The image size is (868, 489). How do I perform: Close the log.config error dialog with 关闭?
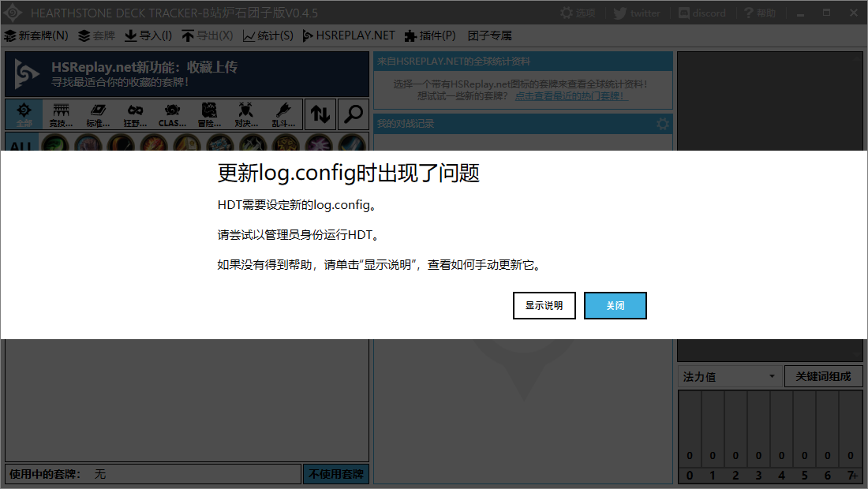click(615, 305)
